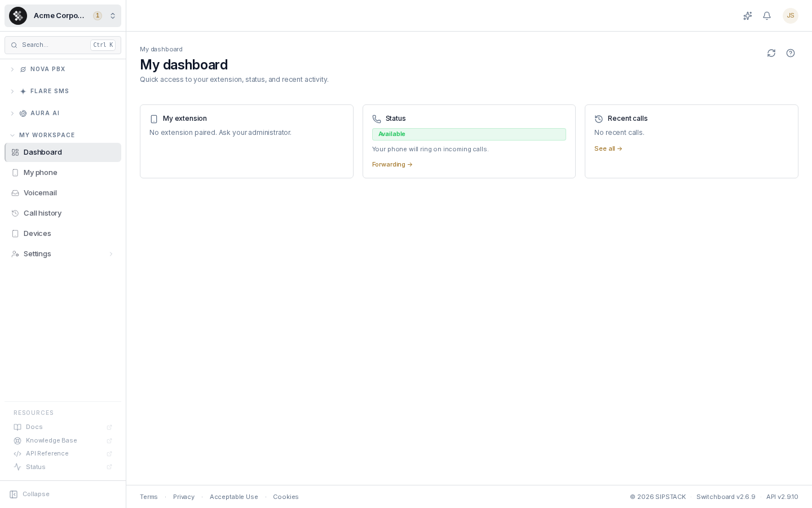
Task: Click the Collapse sidebar label
Action: [36, 494]
